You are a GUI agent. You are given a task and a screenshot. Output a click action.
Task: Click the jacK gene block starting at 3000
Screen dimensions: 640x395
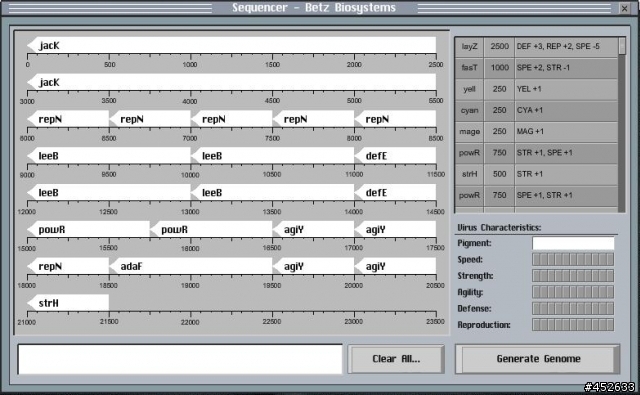(x=231, y=82)
